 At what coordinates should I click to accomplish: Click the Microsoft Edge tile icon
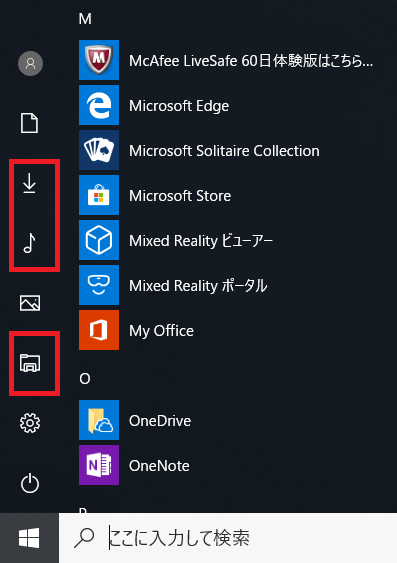pyautogui.click(x=99, y=105)
